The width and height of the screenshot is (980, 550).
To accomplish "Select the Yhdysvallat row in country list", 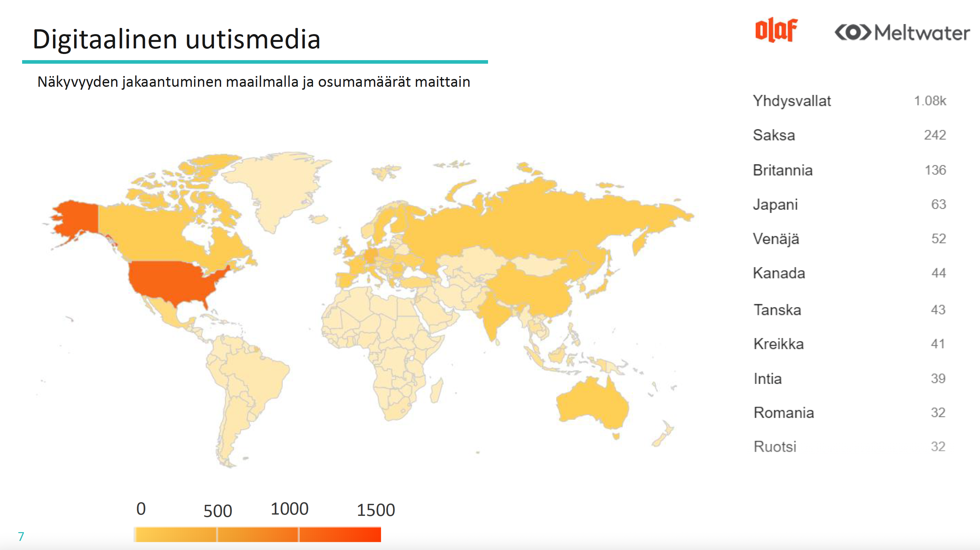I will click(849, 101).
